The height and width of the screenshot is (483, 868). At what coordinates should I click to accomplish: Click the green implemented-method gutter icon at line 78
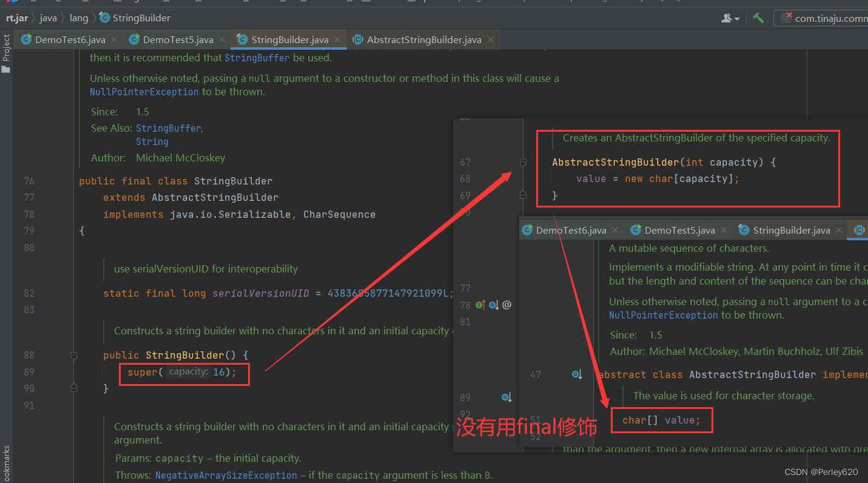point(480,305)
